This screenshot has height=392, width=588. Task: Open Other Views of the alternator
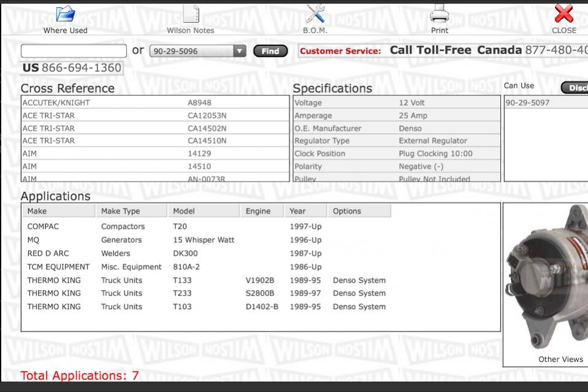(560, 359)
